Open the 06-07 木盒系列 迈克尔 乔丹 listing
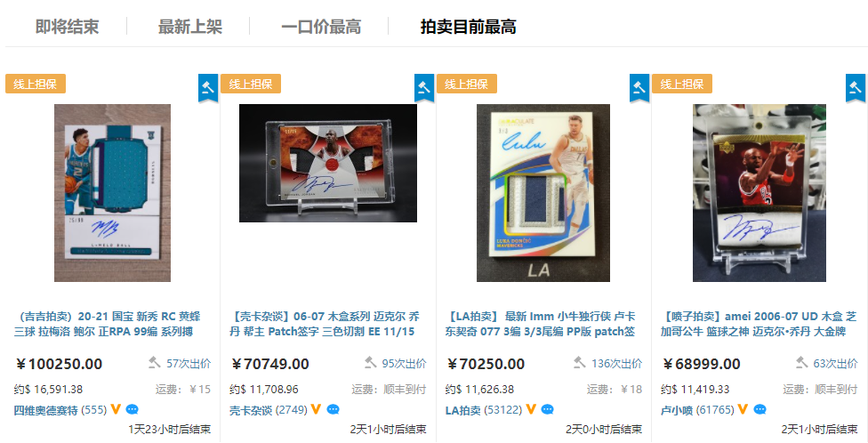The height and width of the screenshot is (443, 868). click(325, 324)
